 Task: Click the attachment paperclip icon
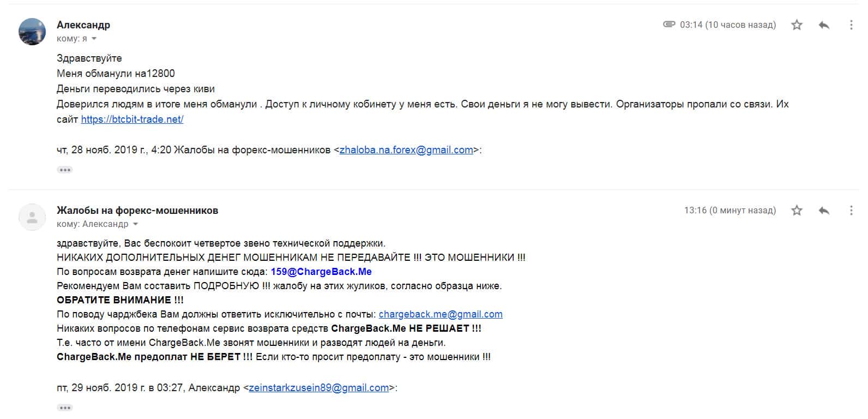pyautogui.click(x=669, y=25)
